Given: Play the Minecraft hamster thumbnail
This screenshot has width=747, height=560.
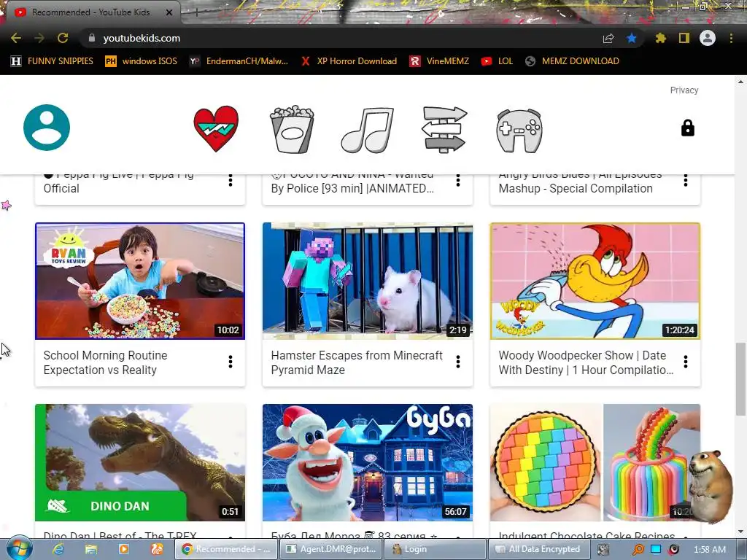Looking at the screenshot, I should 368,281.
